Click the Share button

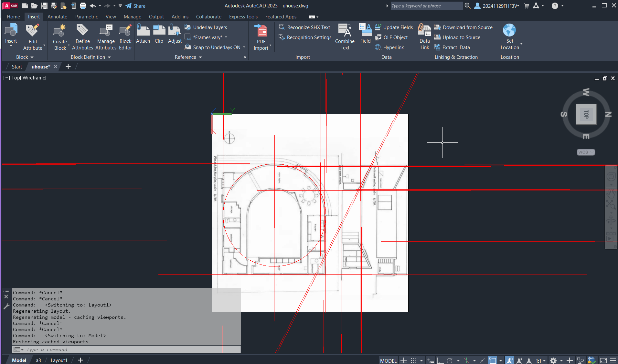click(135, 6)
